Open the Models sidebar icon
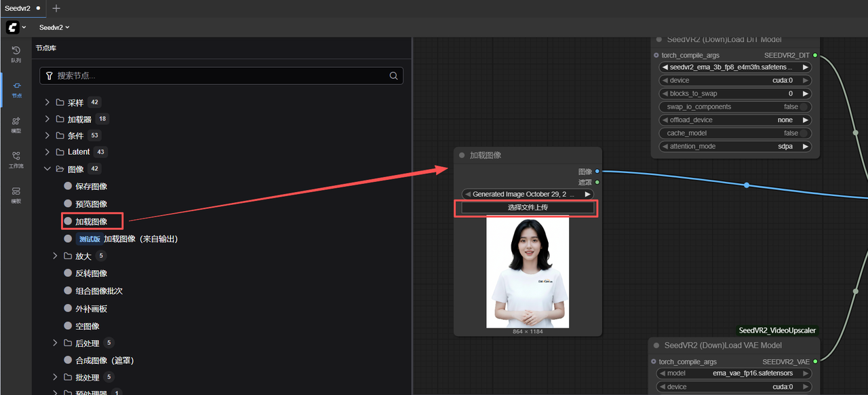868x395 pixels. click(16, 124)
